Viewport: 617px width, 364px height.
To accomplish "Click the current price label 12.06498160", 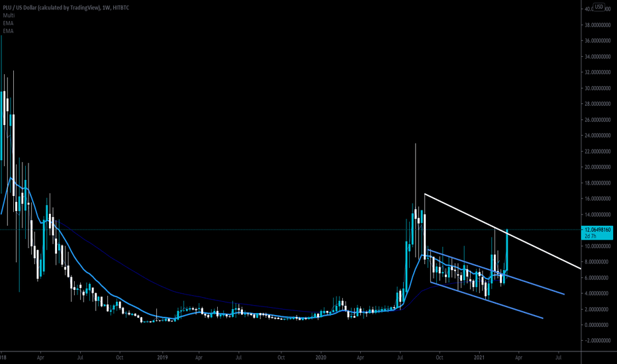I will pyautogui.click(x=597, y=230).
